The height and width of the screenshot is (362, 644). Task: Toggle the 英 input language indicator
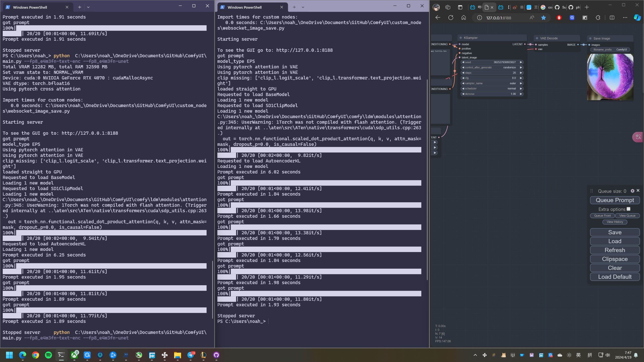coord(578,355)
